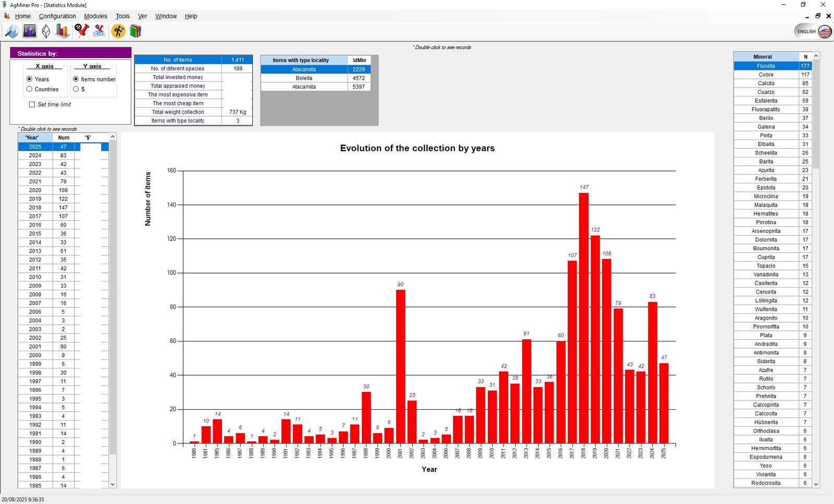Click the Statistics by: purple header
834x504 pixels.
(71, 53)
